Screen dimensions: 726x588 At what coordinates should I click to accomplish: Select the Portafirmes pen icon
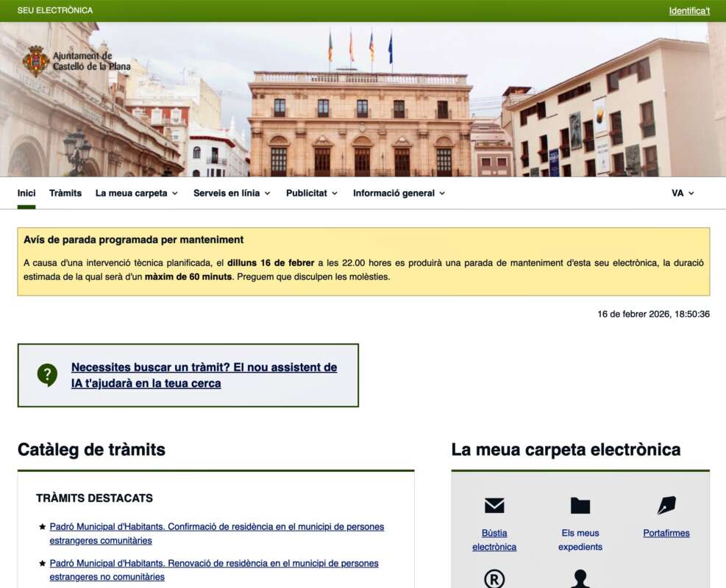(666, 505)
